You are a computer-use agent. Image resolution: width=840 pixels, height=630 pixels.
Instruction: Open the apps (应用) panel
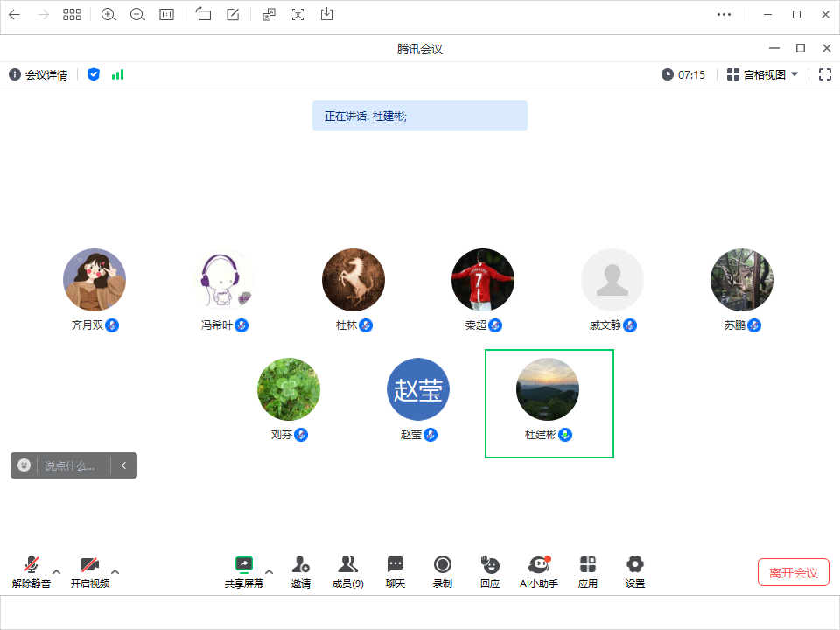coord(588,570)
